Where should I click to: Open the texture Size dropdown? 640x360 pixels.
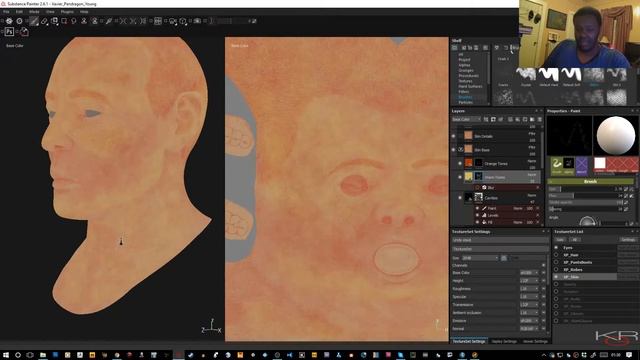tap(480, 258)
